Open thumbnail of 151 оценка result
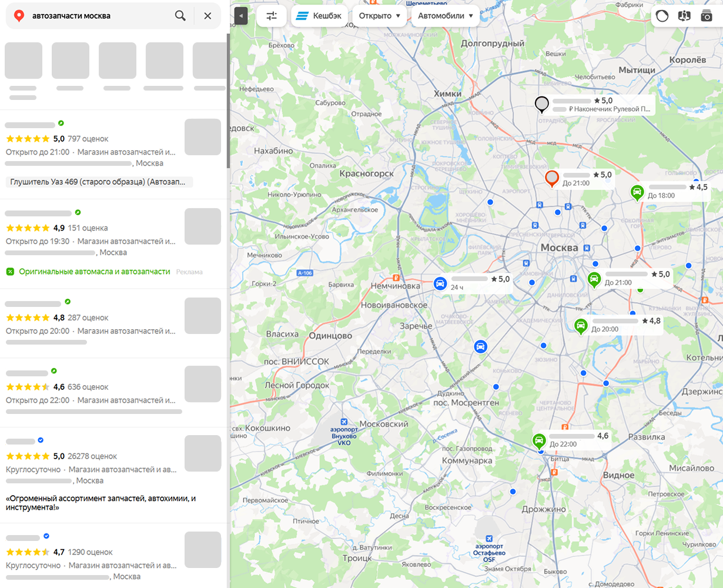Screen dimensions: 723x588 pyautogui.click(x=203, y=226)
